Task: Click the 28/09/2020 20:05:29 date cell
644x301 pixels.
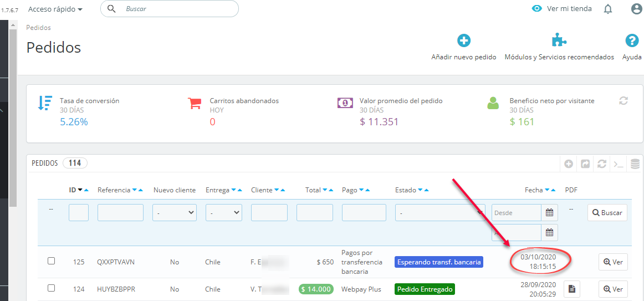Action: click(538, 289)
